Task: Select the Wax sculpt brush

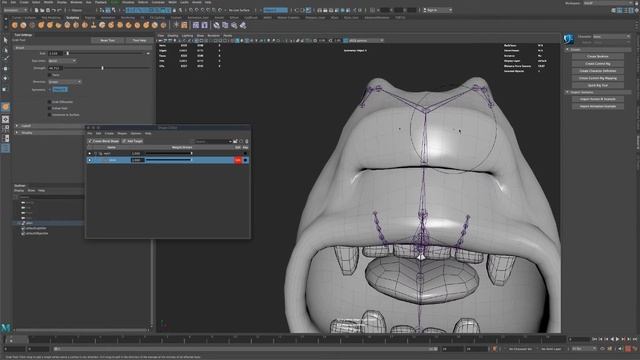Action: coord(102,25)
